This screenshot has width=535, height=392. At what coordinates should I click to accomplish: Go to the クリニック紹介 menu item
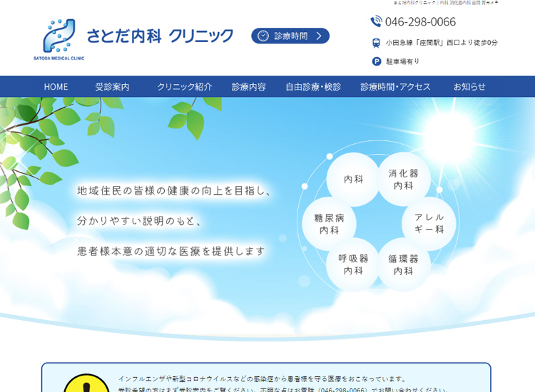coord(184,87)
